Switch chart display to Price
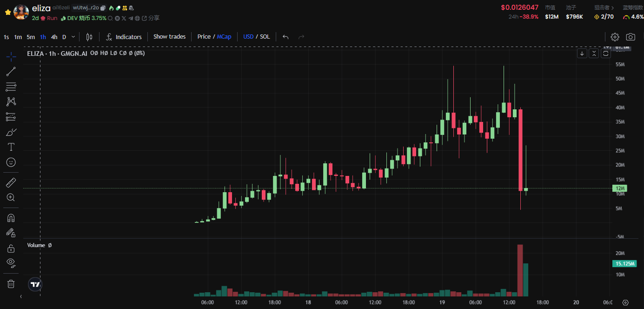The width and height of the screenshot is (644, 309). click(x=204, y=37)
